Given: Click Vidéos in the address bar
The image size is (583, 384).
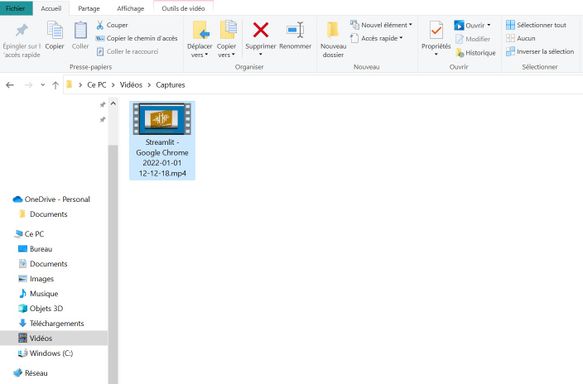Looking at the screenshot, I should coord(131,85).
